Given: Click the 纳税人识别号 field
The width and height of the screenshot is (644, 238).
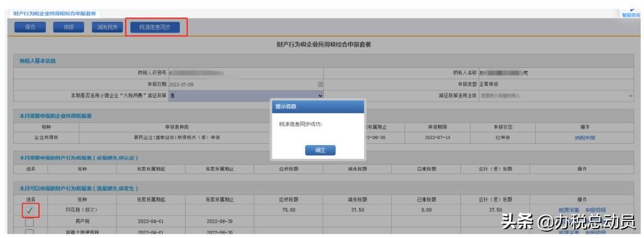Looking at the screenshot, I should tap(246, 73).
